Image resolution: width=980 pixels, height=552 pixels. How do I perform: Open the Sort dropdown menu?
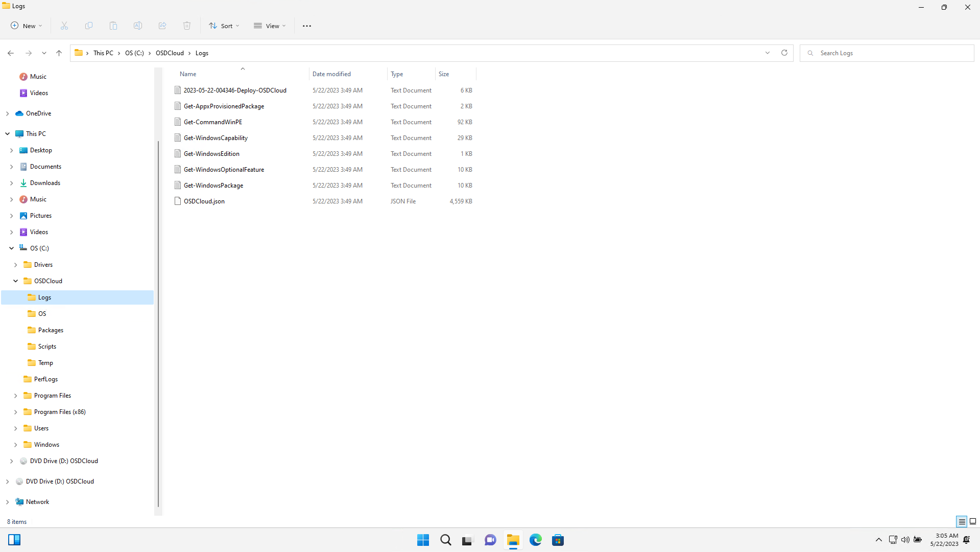[x=224, y=26]
